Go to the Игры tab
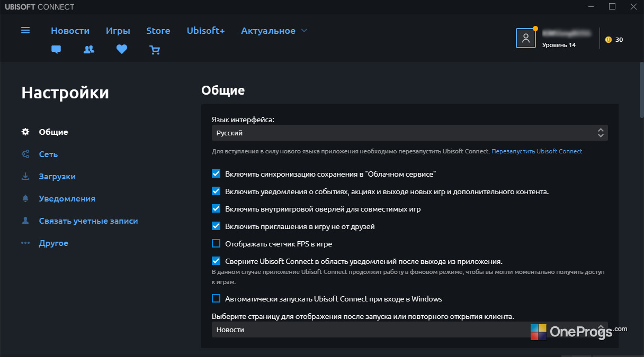This screenshot has height=357, width=644. [x=118, y=31]
